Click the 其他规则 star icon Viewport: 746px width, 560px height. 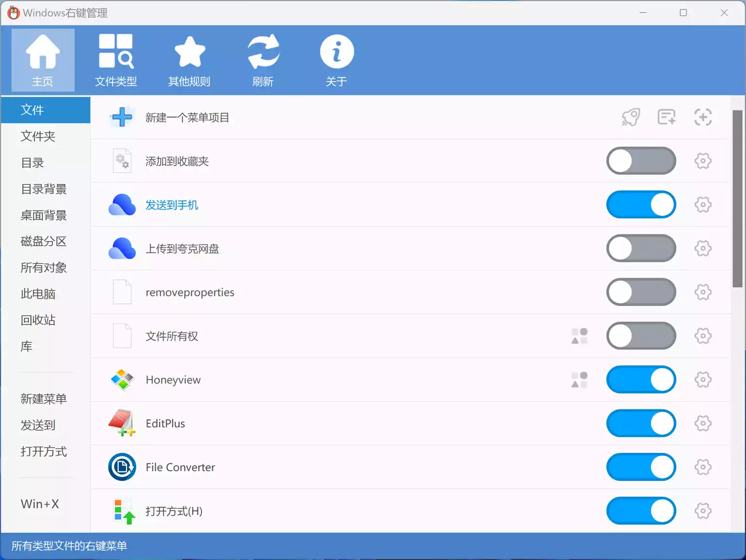(x=189, y=52)
